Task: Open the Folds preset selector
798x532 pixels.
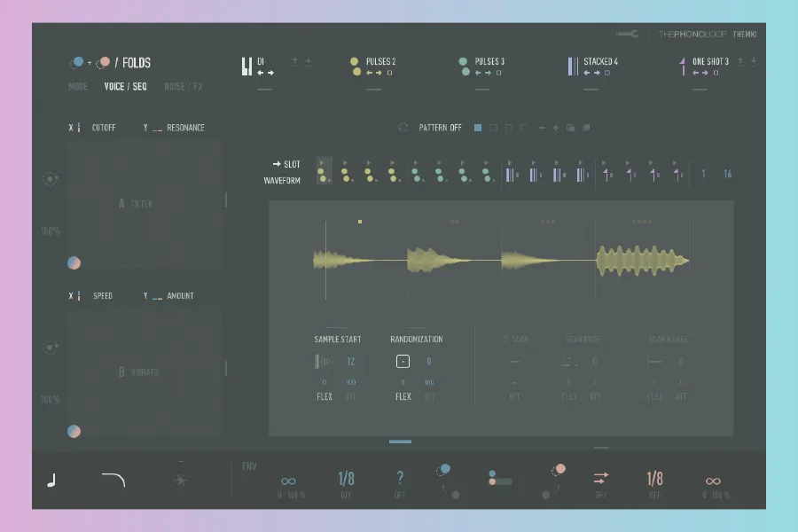Action: click(x=137, y=63)
